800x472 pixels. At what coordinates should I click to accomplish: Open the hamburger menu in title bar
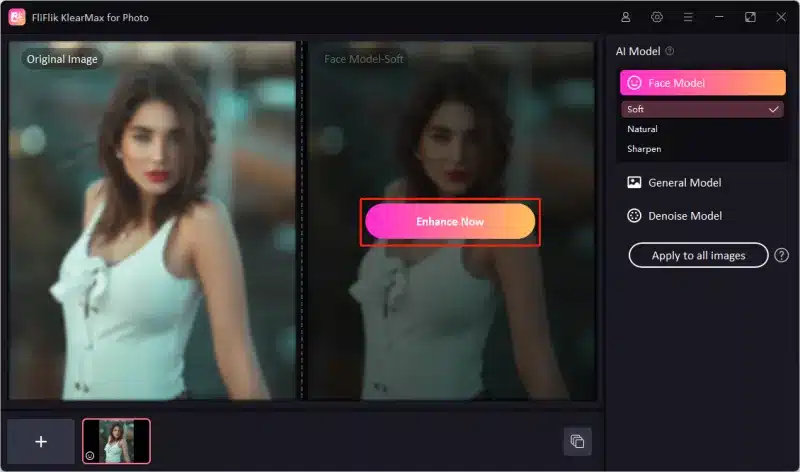688,17
